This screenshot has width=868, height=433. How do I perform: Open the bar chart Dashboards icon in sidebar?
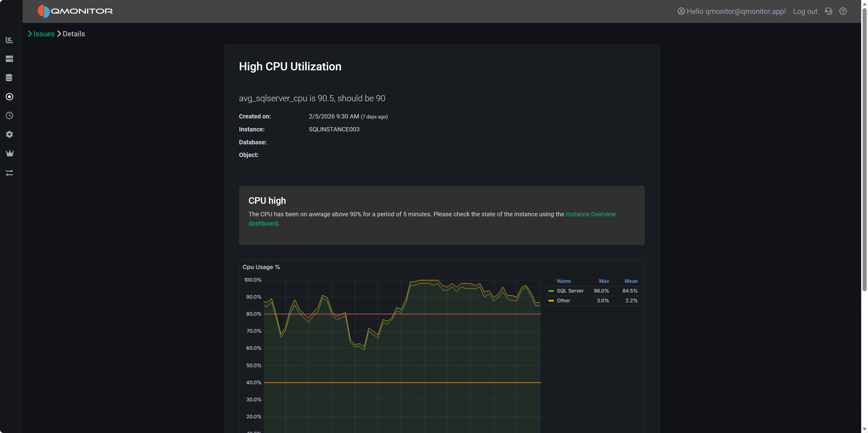coord(10,40)
